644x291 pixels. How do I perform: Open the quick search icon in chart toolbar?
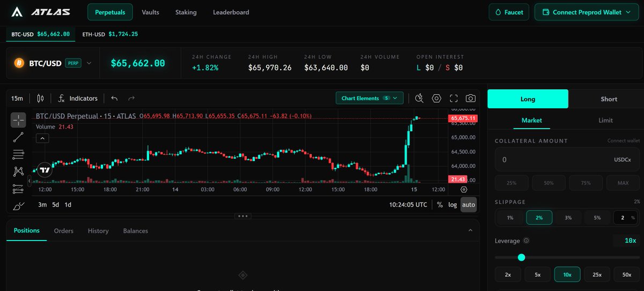[420, 98]
